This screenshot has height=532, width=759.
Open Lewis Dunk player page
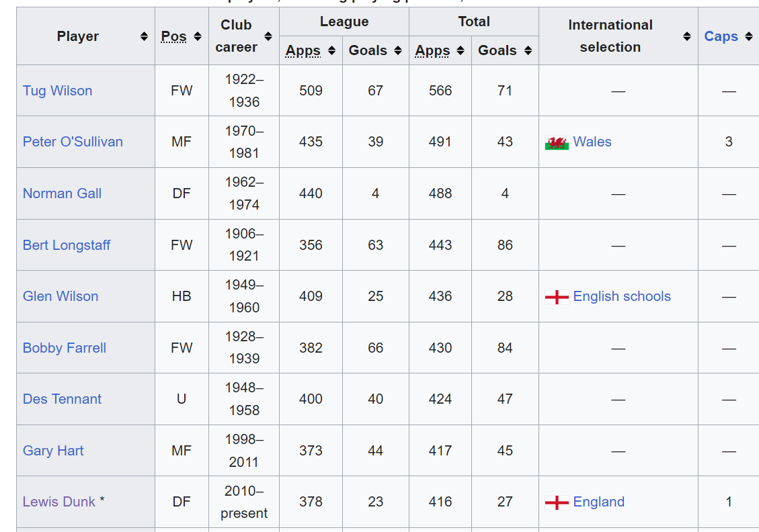[x=59, y=502]
